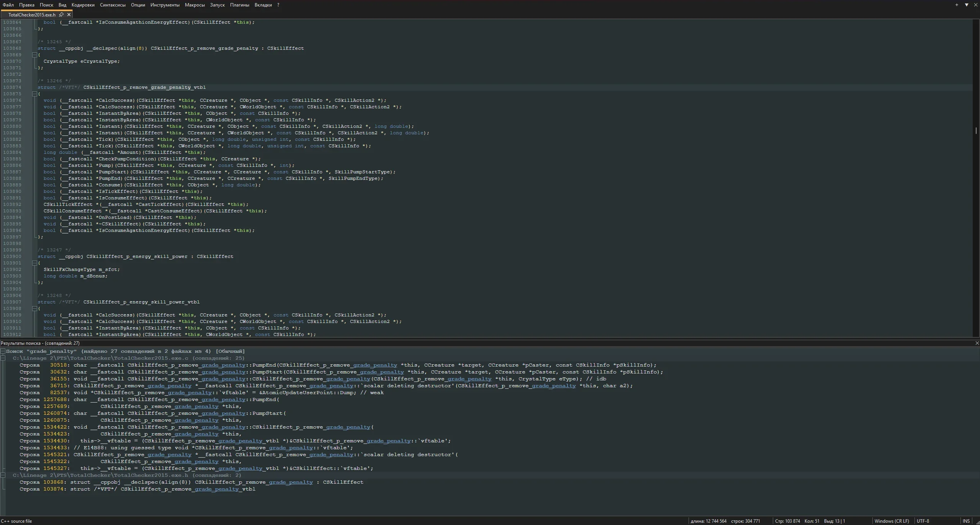Open the Файл menu
The width and height of the screenshot is (980, 525).
tap(8, 5)
